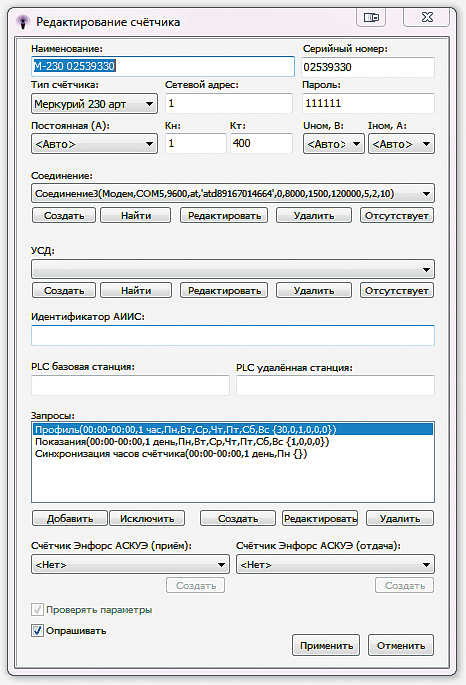Select Синхронизация часов счётчика row
This screenshot has height=685, width=466.
(233, 454)
